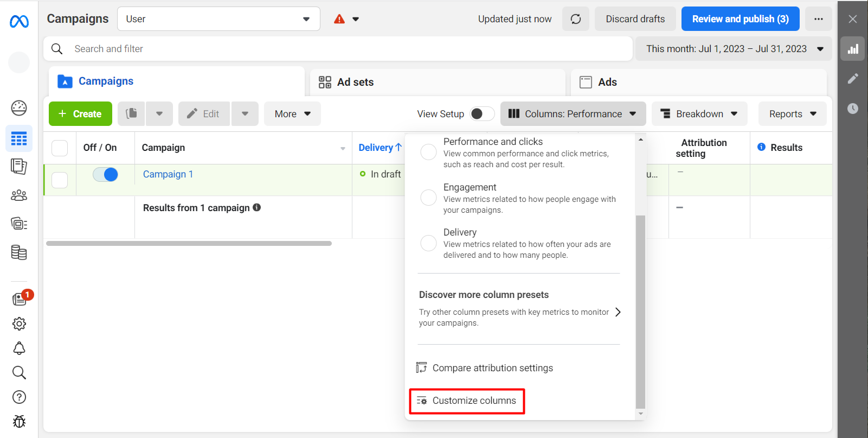Expand the Edit options dropdown arrow

(x=245, y=113)
